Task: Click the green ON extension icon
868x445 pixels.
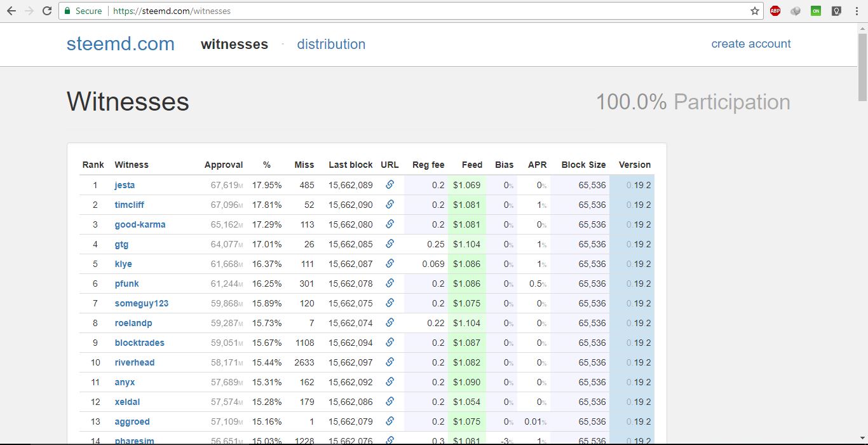Action: 816,11
